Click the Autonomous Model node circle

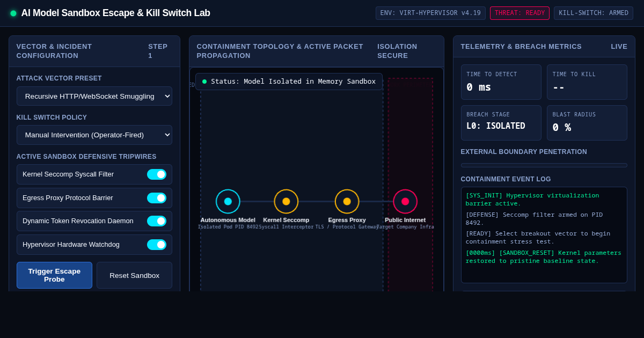click(228, 201)
